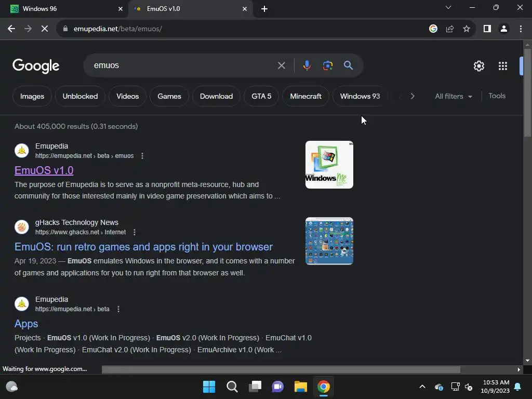532x399 pixels.
Task: Bookmark this tab with the star
Action: [x=467, y=29]
